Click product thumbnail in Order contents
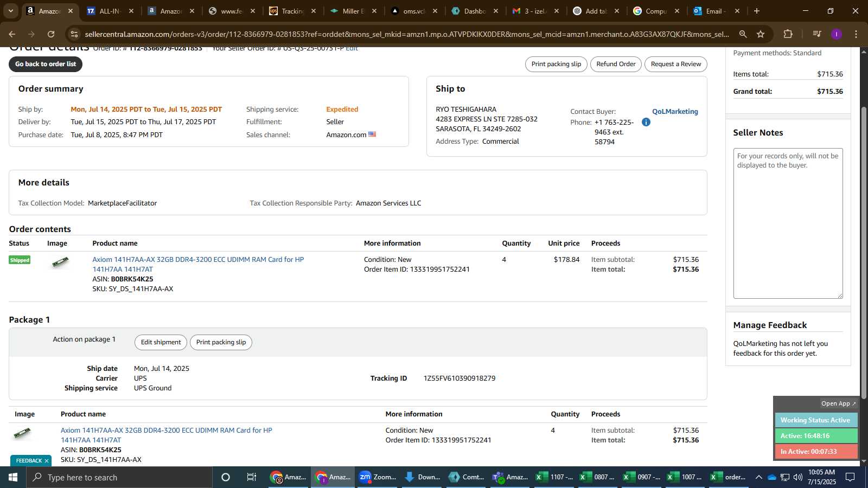Screen dimensions: 868x488 [60, 262]
